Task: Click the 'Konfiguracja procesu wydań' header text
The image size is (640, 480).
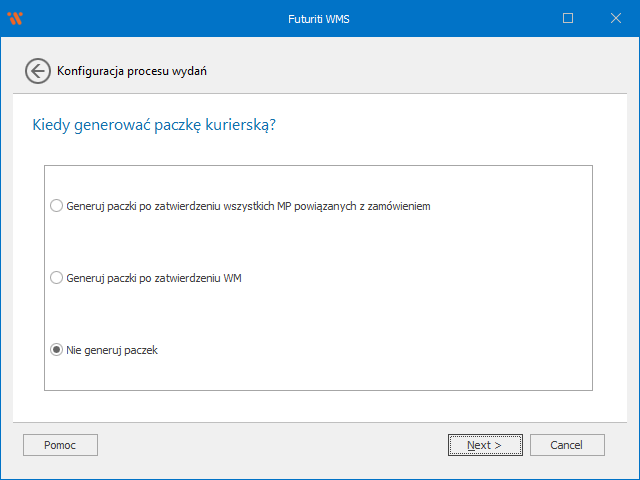Action: [132, 71]
